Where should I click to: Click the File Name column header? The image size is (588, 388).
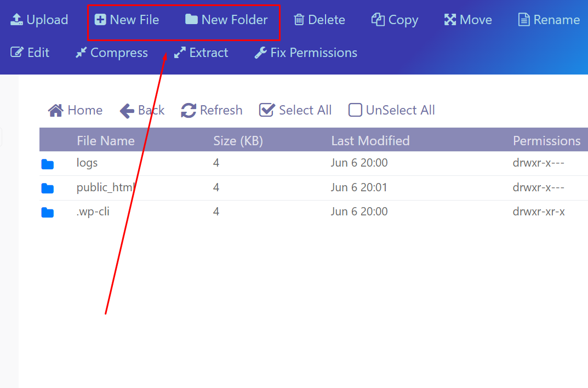tap(105, 141)
